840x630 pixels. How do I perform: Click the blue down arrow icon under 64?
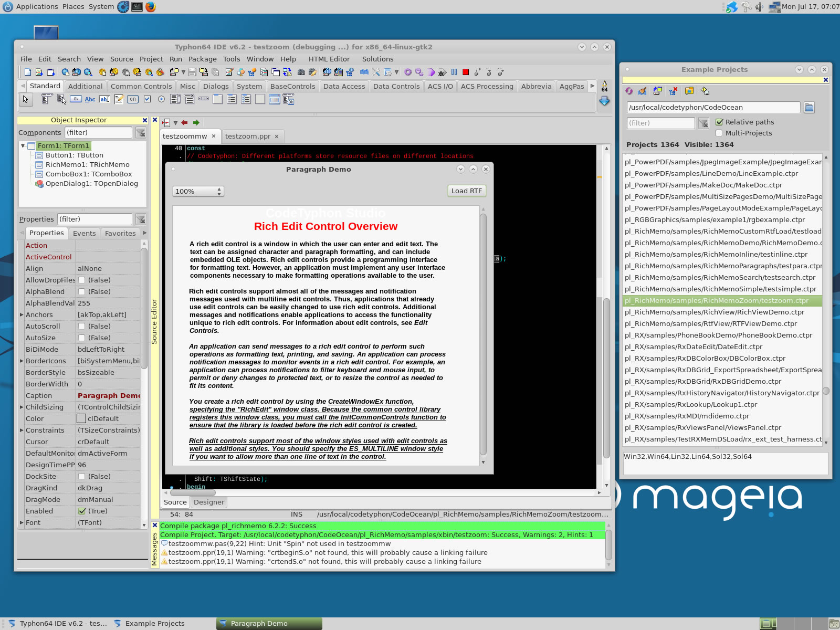click(x=605, y=100)
